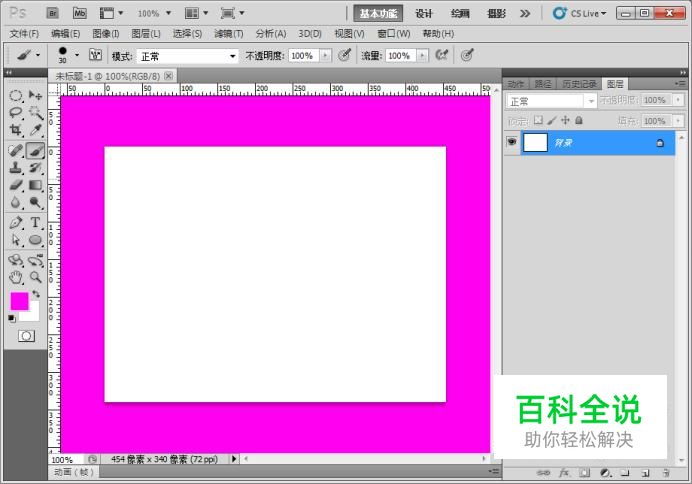692x484 pixels.
Task: Select the Path Selection arrow tool
Action: tap(15, 240)
